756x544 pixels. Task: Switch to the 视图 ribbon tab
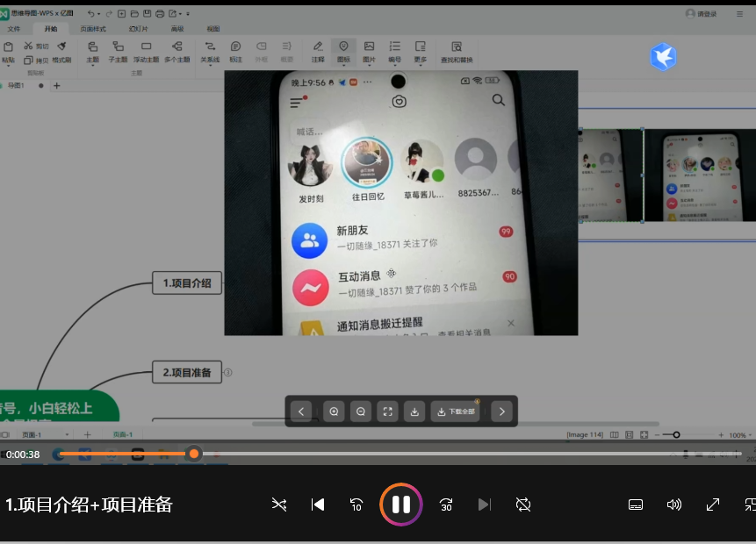click(x=213, y=29)
